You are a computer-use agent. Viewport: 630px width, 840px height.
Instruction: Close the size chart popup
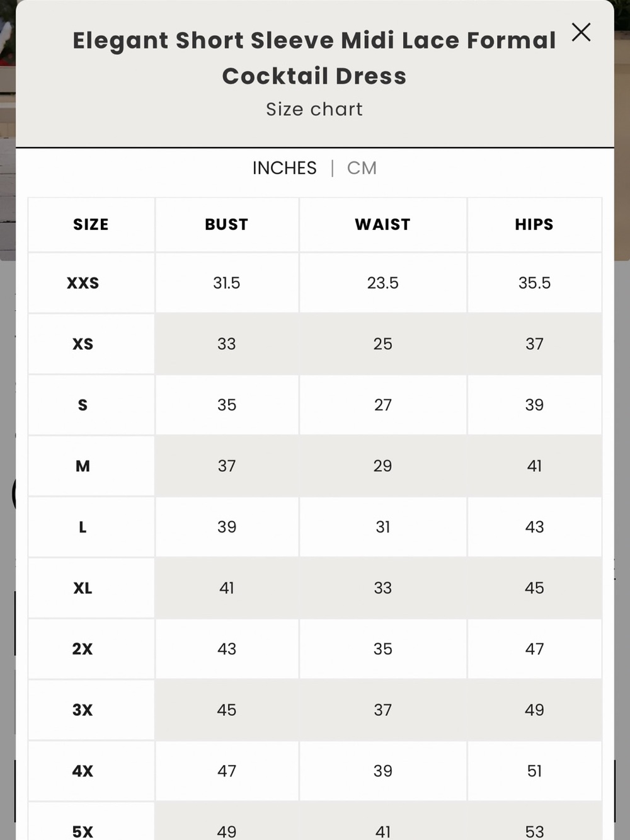coord(581,32)
